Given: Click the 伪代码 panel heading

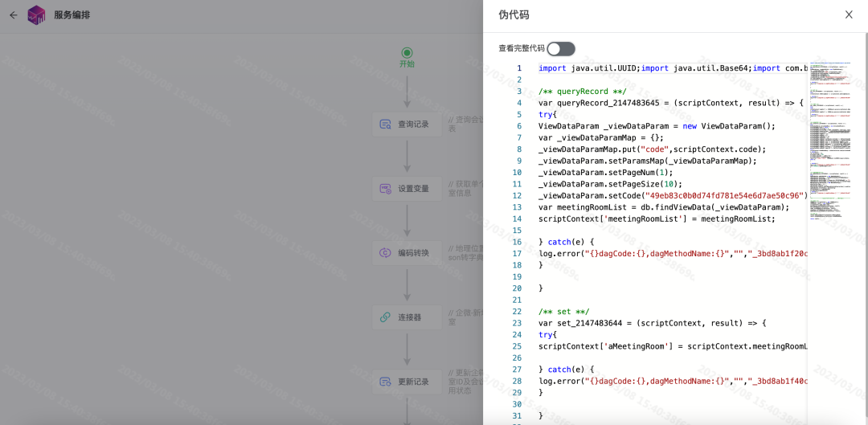Looking at the screenshot, I should [x=514, y=15].
